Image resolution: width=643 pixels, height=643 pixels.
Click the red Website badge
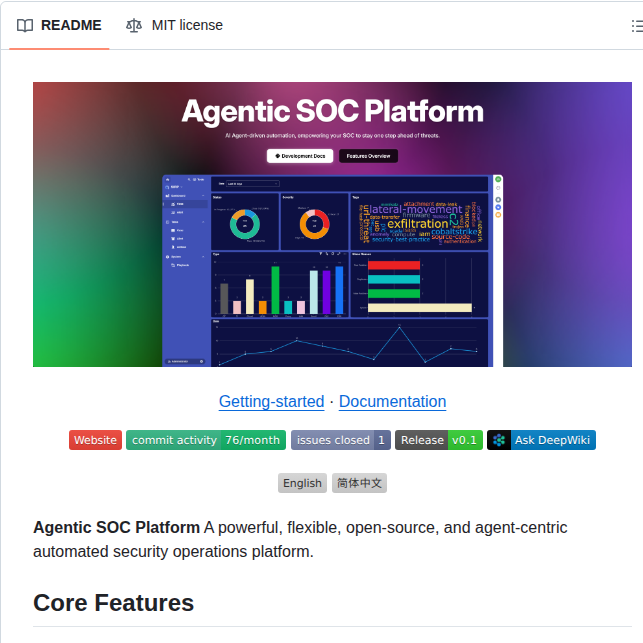[x=95, y=440]
